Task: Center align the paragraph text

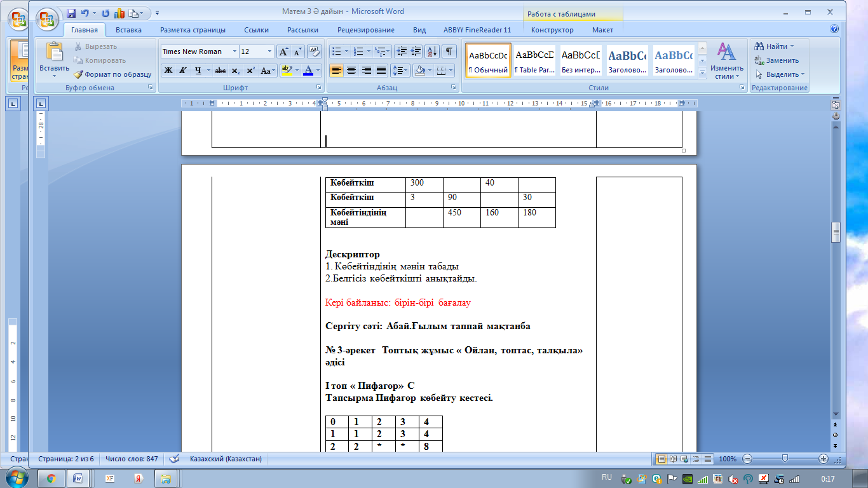Action: [x=351, y=71]
